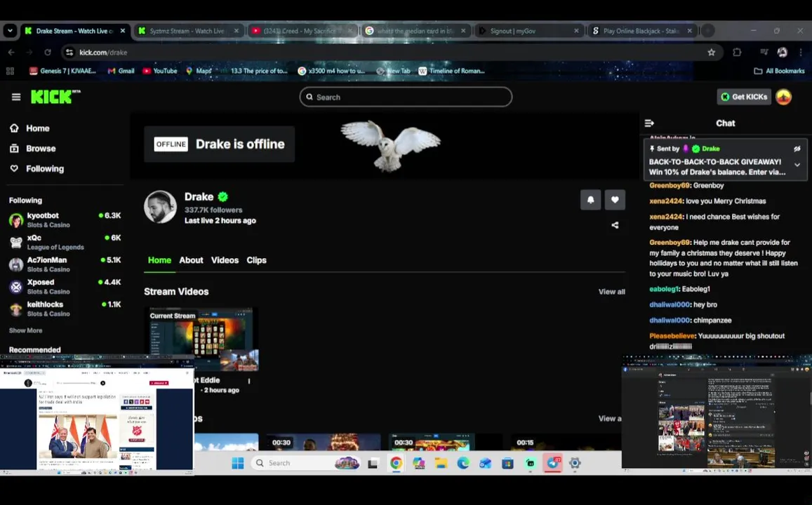Click the taskbar Search box
Viewport: 812px width, 505px height.
point(307,463)
